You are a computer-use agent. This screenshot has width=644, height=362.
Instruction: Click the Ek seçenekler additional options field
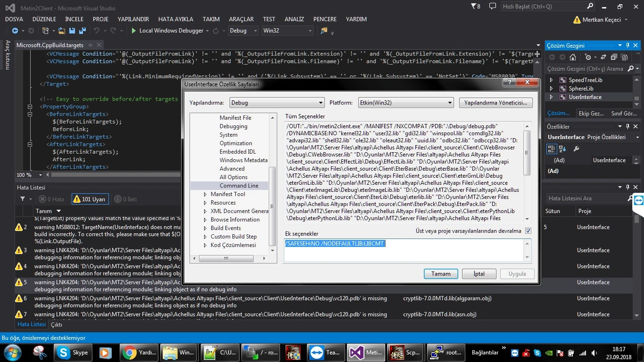tap(408, 250)
